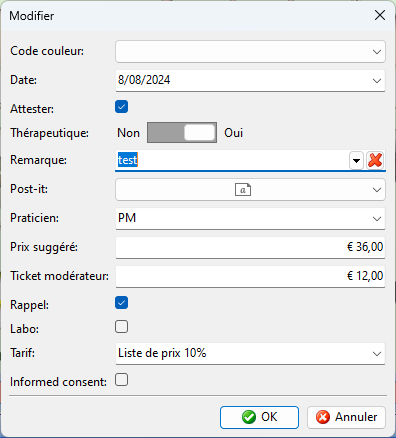Enable the Labo checkbox
The height and width of the screenshot is (438, 396).
121,327
